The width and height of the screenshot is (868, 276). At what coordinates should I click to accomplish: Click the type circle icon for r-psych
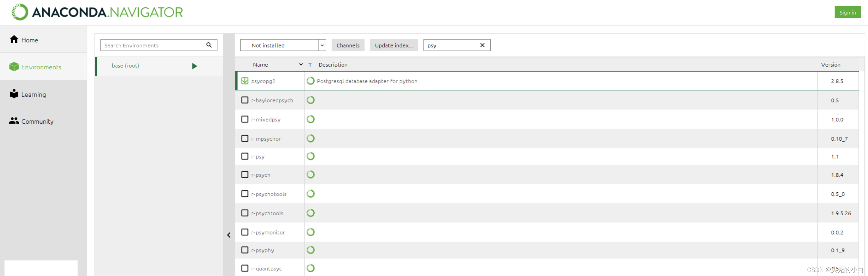[311, 175]
